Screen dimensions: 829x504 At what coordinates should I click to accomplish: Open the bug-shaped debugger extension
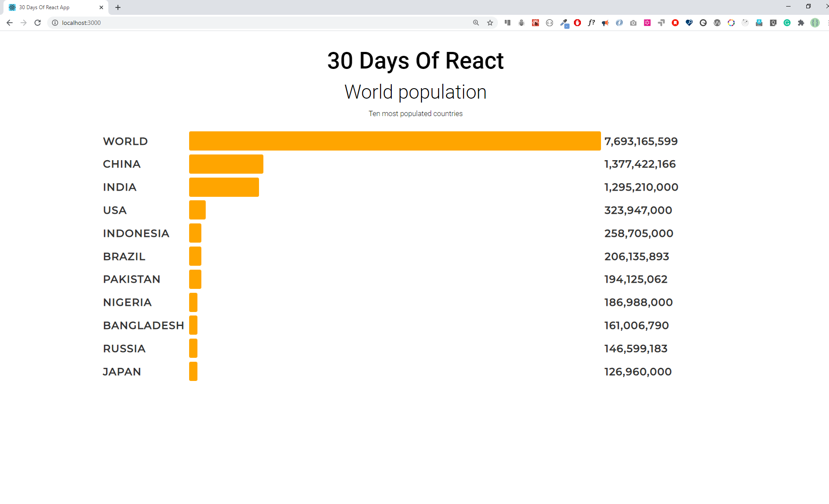(521, 23)
